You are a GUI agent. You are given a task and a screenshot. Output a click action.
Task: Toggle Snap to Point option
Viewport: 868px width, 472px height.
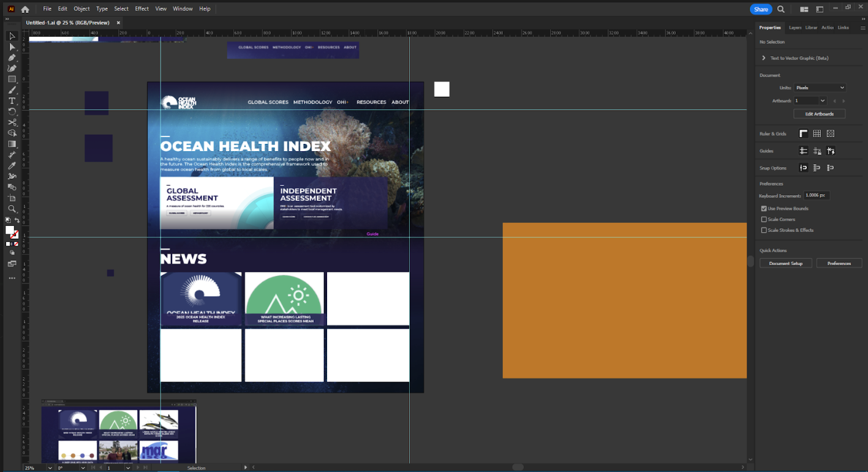pos(804,168)
